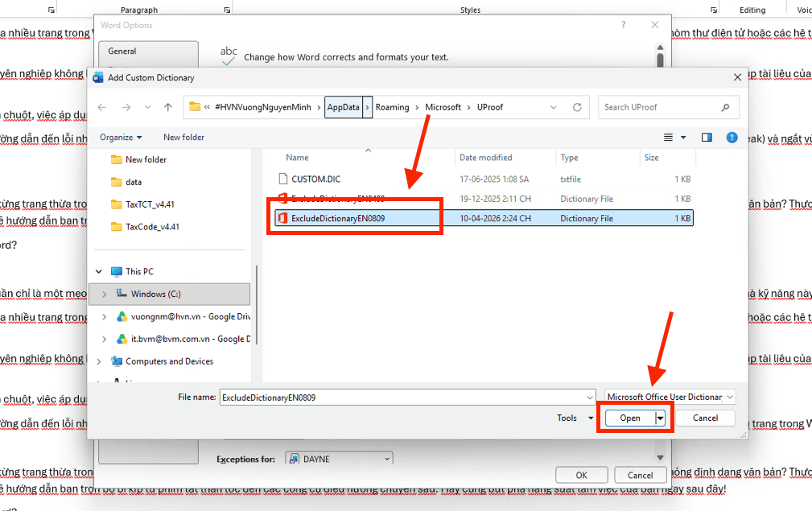Toggle the preview pane icon

(707, 137)
